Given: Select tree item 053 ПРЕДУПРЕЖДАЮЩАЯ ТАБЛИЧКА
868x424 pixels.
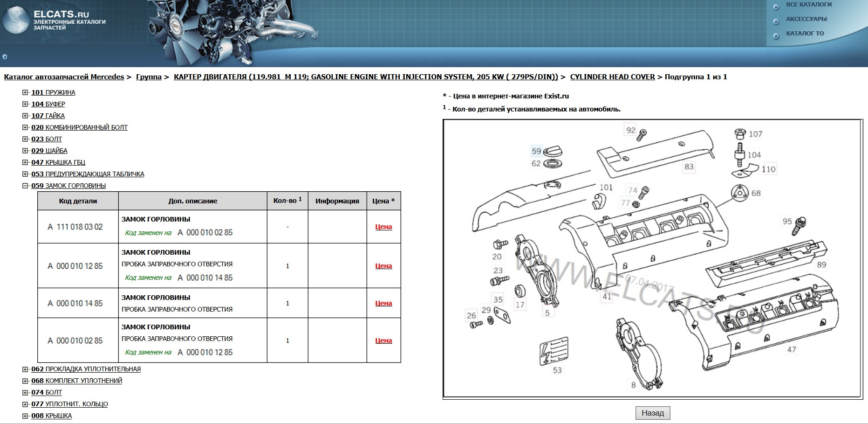Looking at the screenshot, I should [94, 174].
